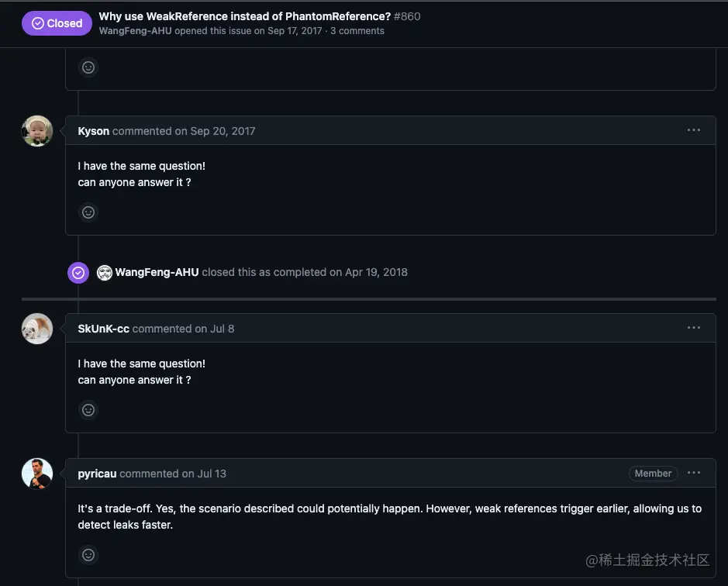
Task: Click the SkUnK-cc username link
Action: click(x=103, y=329)
